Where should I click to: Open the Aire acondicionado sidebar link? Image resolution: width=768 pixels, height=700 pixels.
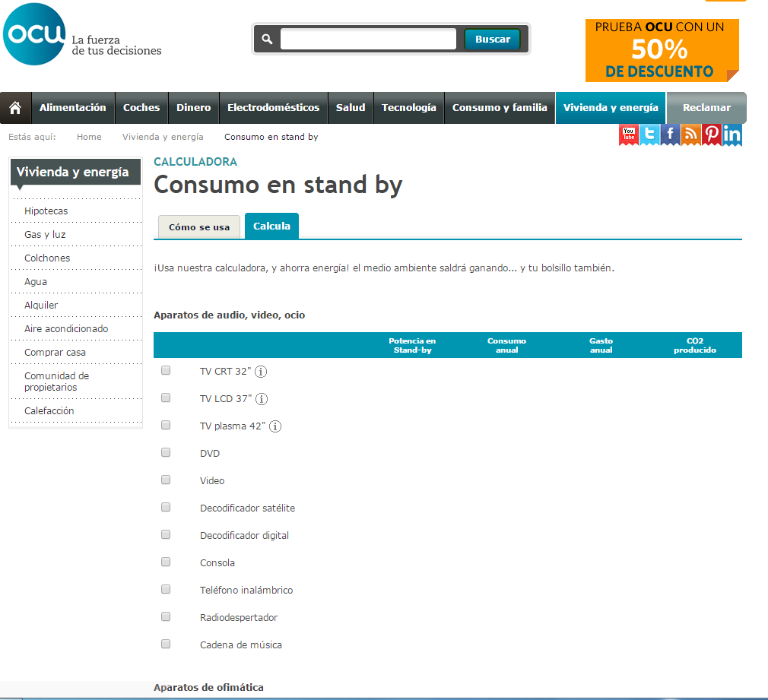[x=66, y=328]
